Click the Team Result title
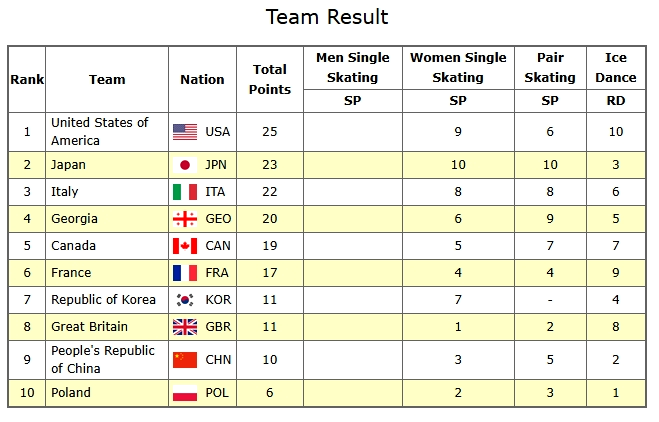The width and height of the screenshot is (659, 422). pos(327,17)
